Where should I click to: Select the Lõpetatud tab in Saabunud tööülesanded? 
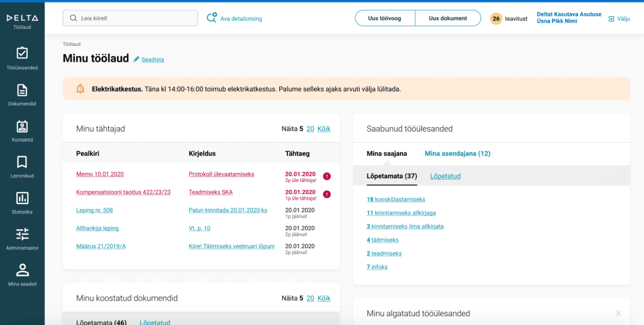[x=445, y=176]
